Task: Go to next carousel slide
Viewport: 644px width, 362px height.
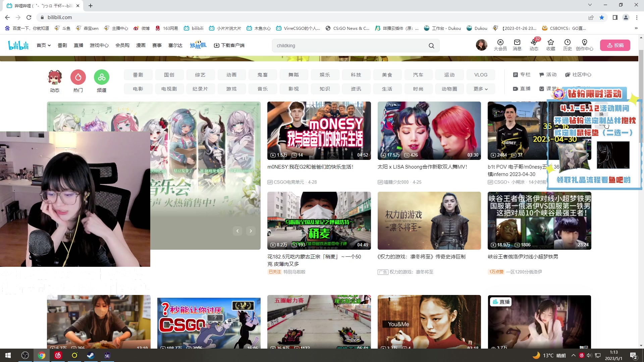Action: click(251, 231)
